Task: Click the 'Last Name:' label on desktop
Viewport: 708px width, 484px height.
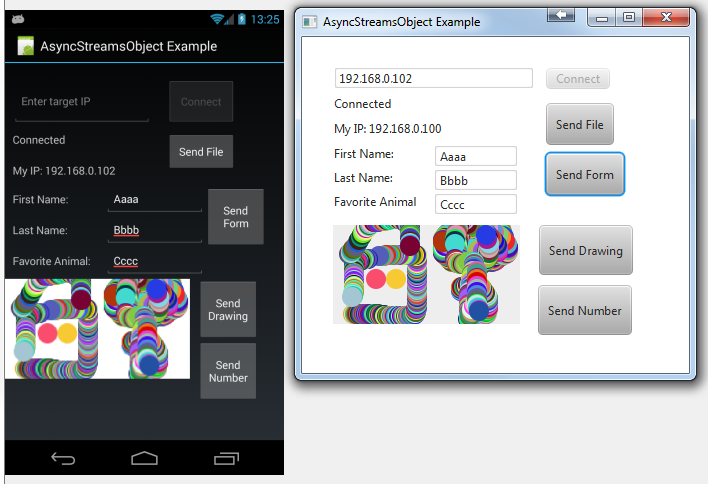Action: pos(363,178)
